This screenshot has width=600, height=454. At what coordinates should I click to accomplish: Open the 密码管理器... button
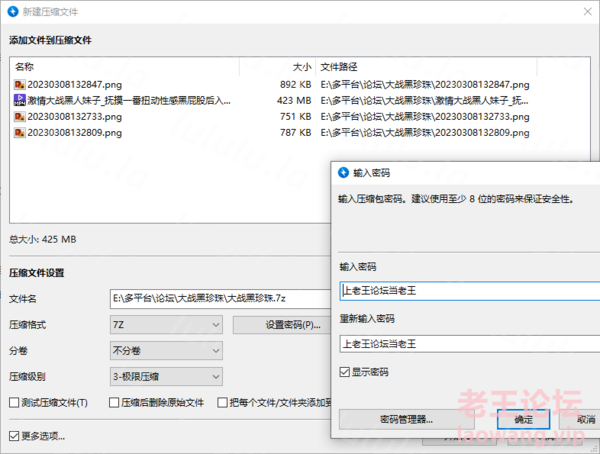pyautogui.click(x=406, y=419)
